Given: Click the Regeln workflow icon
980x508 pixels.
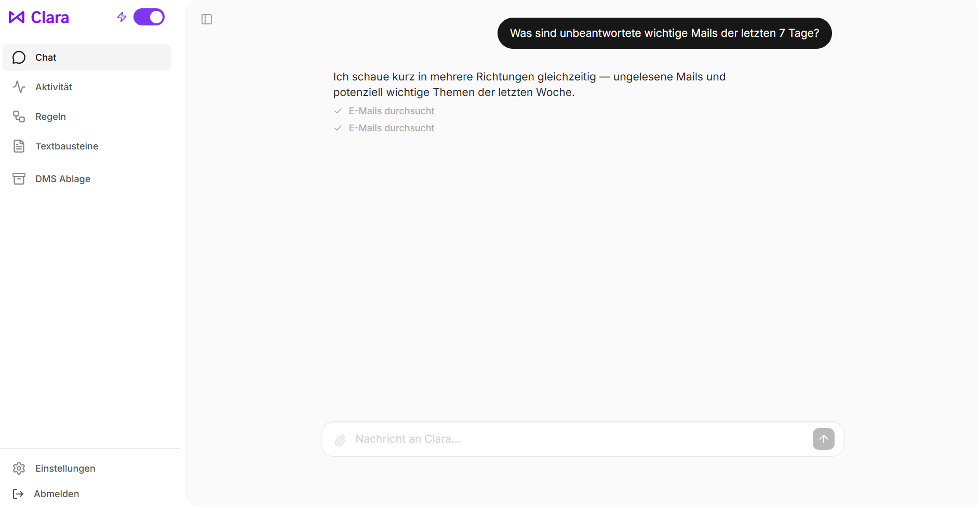Looking at the screenshot, I should pos(19,117).
